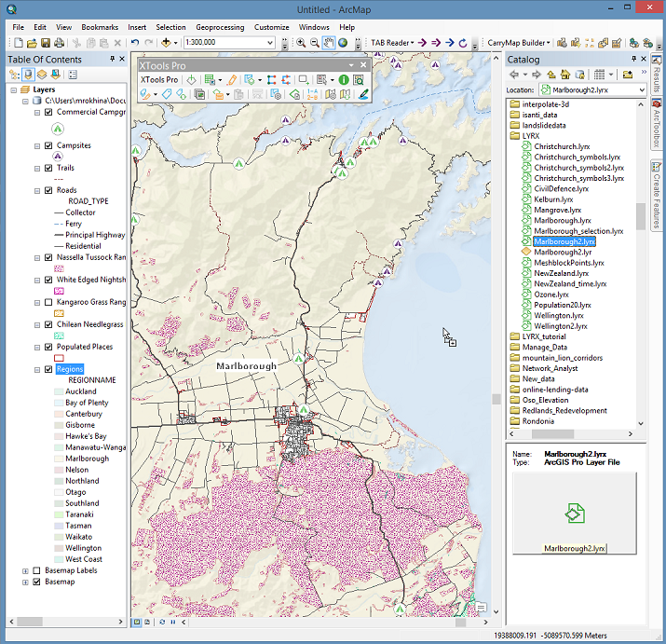This screenshot has width=666, height=644.
Task: Open the Catalog Location dropdown
Action: tap(642, 90)
